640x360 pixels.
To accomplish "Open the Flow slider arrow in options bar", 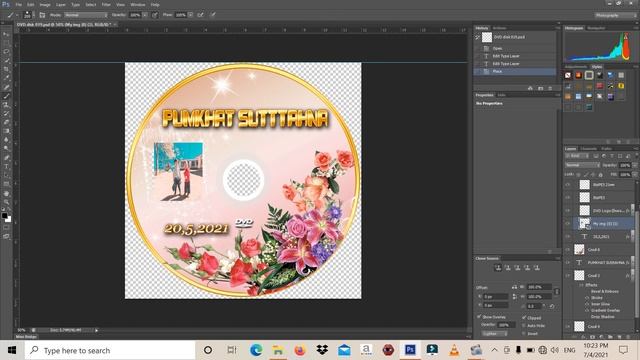I will [x=191, y=15].
